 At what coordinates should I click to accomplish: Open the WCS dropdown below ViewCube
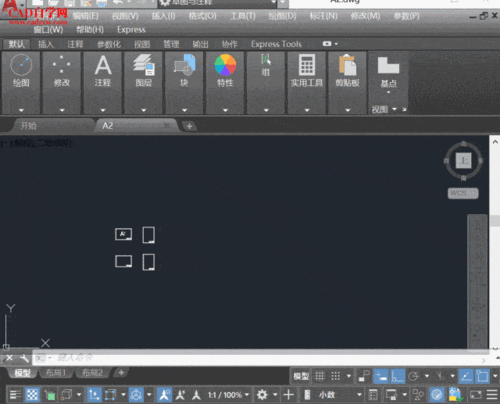click(463, 193)
